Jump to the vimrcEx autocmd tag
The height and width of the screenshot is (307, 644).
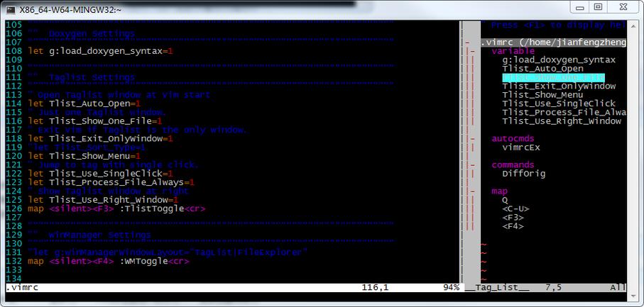click(520, 147)
